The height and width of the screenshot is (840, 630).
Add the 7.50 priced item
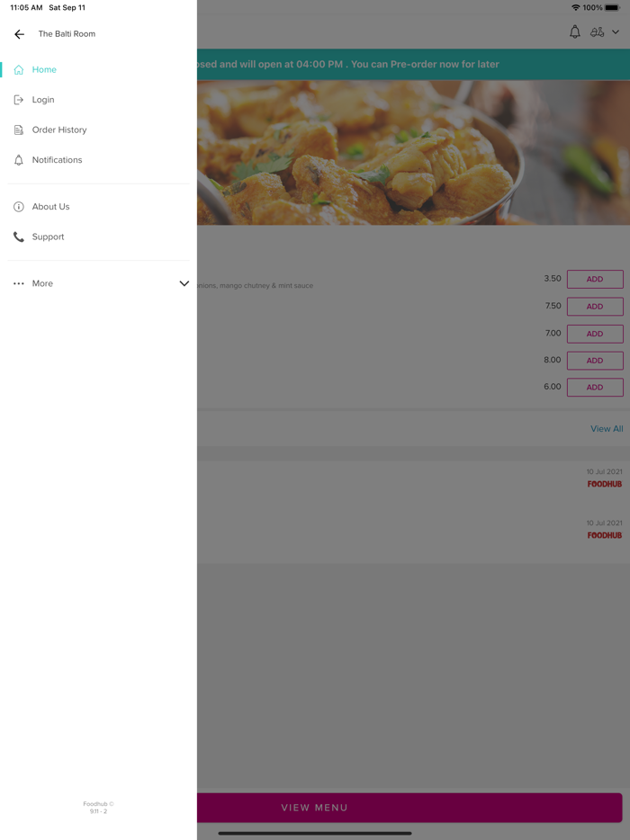595,307
